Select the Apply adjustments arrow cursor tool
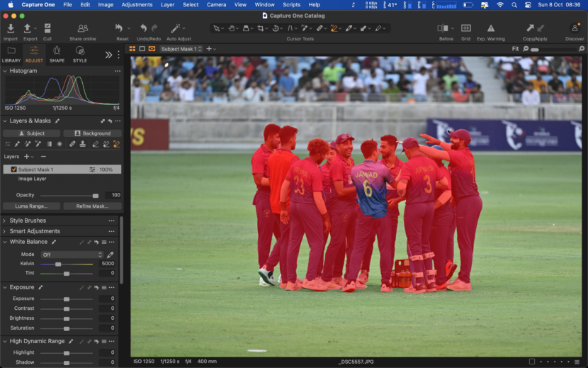Screen dimensions: 588x368 pos(363,28)
